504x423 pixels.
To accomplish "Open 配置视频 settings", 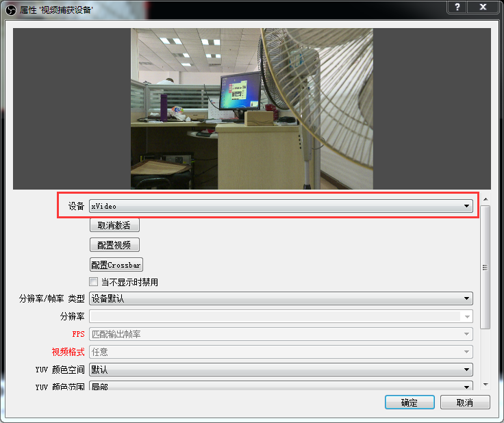I will click(x=114, y=245).
